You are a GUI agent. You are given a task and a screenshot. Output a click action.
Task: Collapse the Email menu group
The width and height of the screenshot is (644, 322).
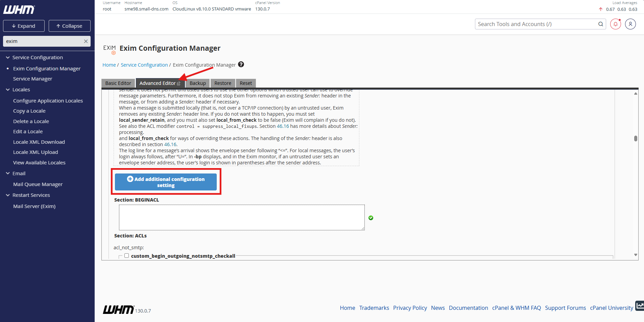coord(8,174)
